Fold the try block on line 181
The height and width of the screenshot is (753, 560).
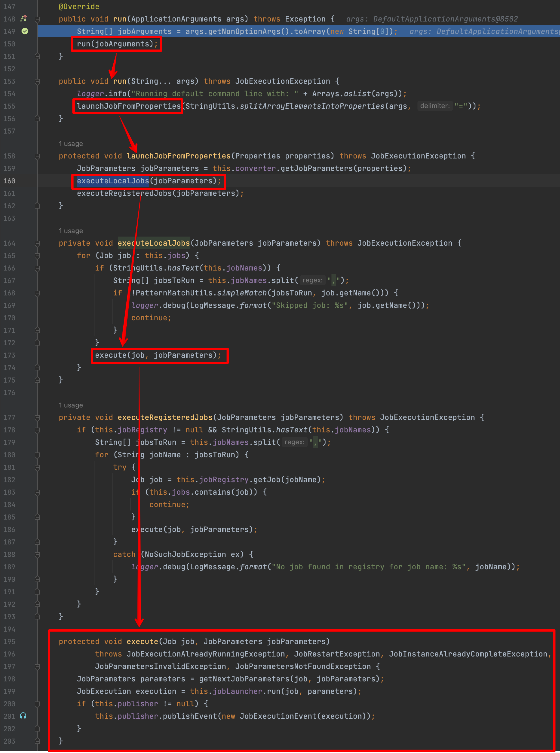(37, 468)
